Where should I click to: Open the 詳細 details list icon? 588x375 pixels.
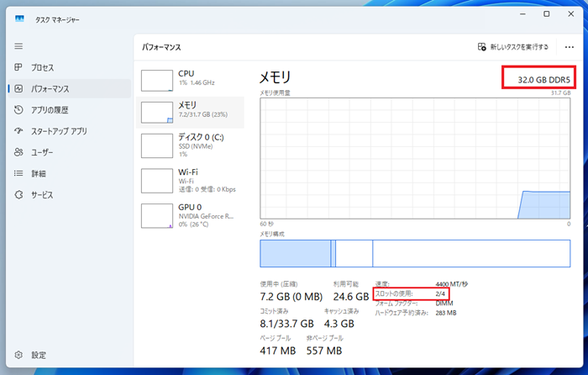click(18, 173)
